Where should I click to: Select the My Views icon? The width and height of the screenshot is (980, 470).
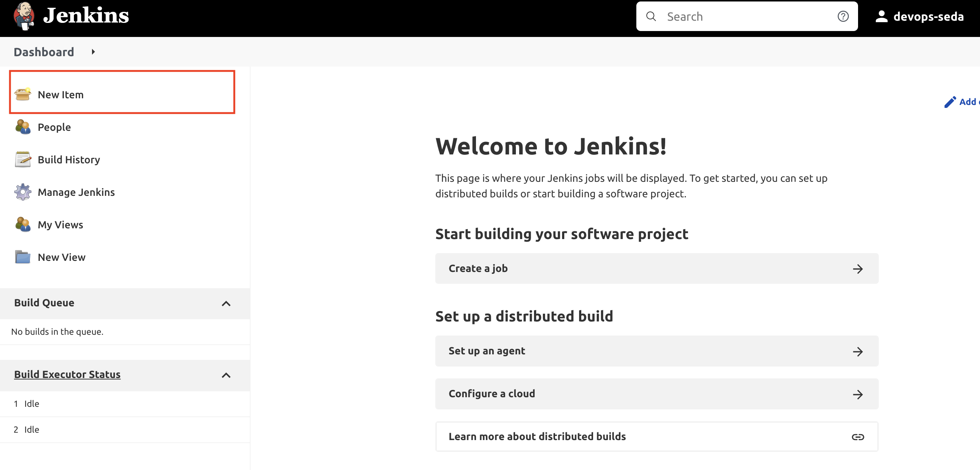23,224
